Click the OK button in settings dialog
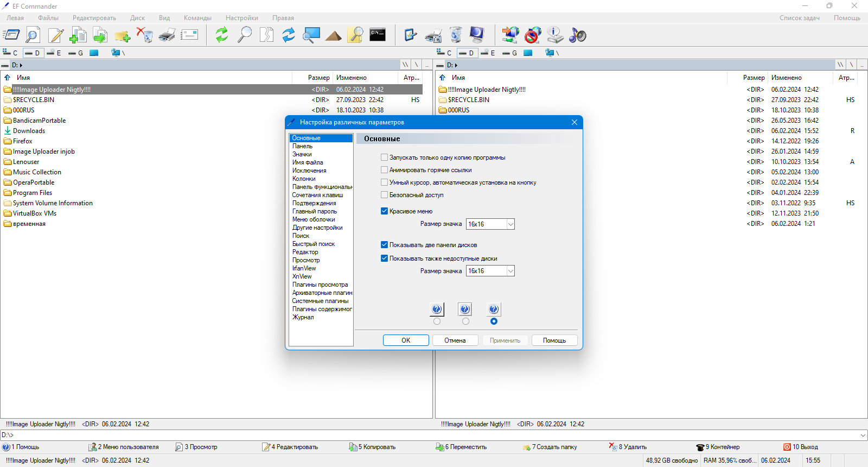Screen dimensions: 868x467 [x=406, y=340]
